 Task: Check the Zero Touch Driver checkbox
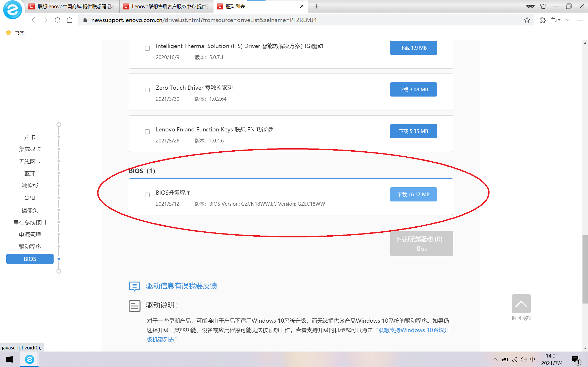click(147, 90)
